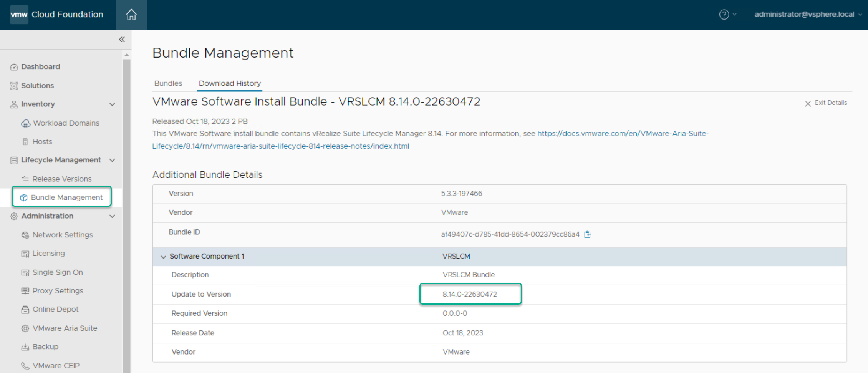The image size is (868, 373).
Task: Click the Dashboard gauge icon
Action: pos(14,67)
